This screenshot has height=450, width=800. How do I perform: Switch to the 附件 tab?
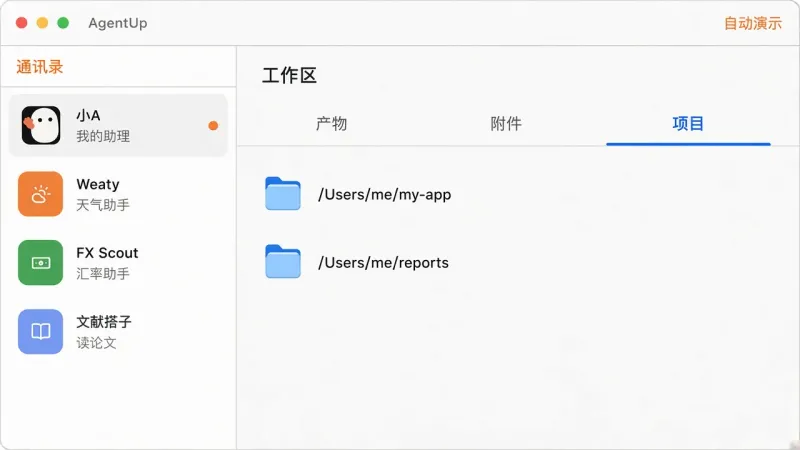click(506, 123)
